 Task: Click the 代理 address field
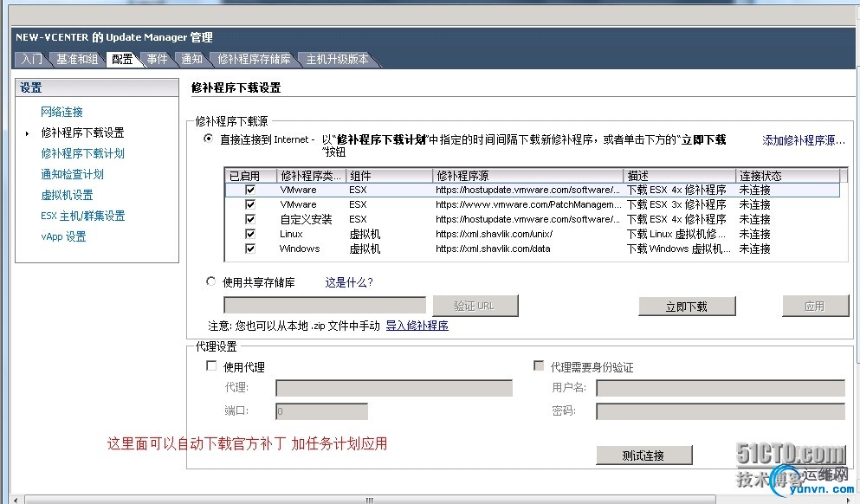[394, 388]
